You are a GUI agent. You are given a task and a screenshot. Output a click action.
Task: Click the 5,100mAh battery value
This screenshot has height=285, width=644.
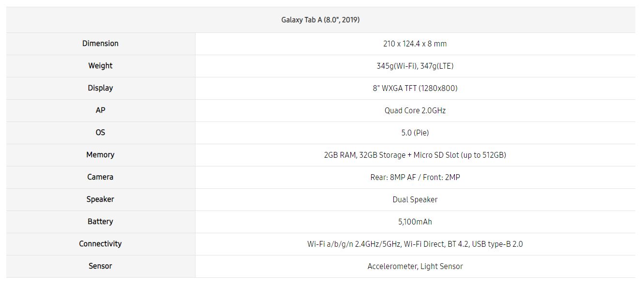pyautogui.click(x=415, y=222)
